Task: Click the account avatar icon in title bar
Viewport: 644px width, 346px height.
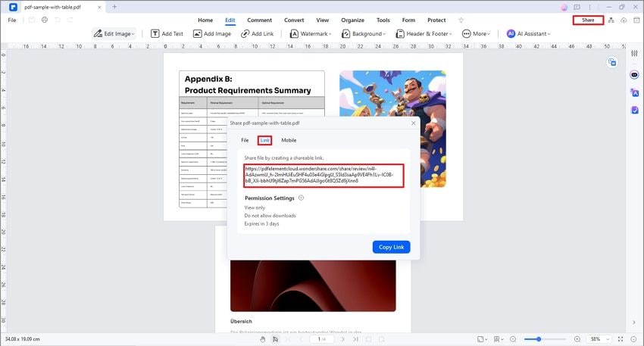Action: (x=564, y=7)
